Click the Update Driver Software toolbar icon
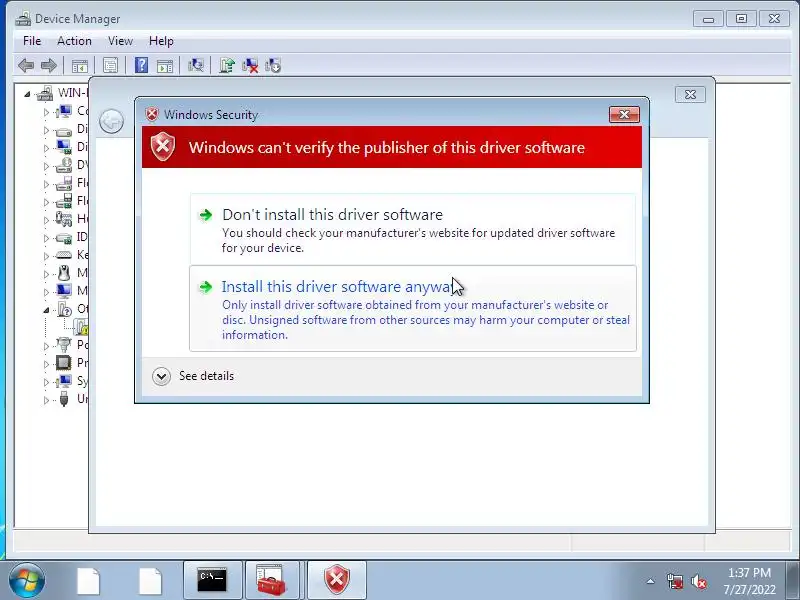800x600 pixels. tap(227, 65)
